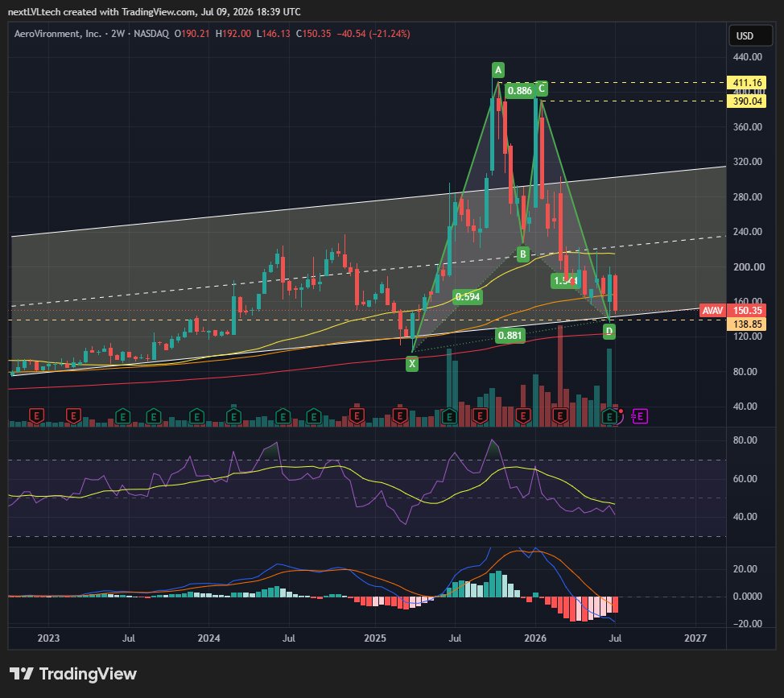The height and width of the screenshot is (698, 784).
Task: Select the harmonic pattern point C label
Action: 542,89
